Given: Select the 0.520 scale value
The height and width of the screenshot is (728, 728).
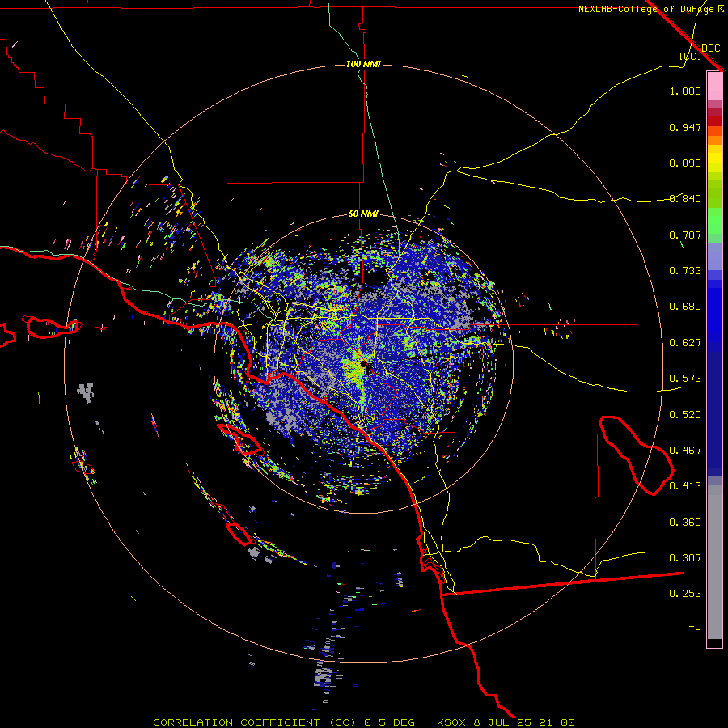Looking at the screenshot, I should [685, 415].
